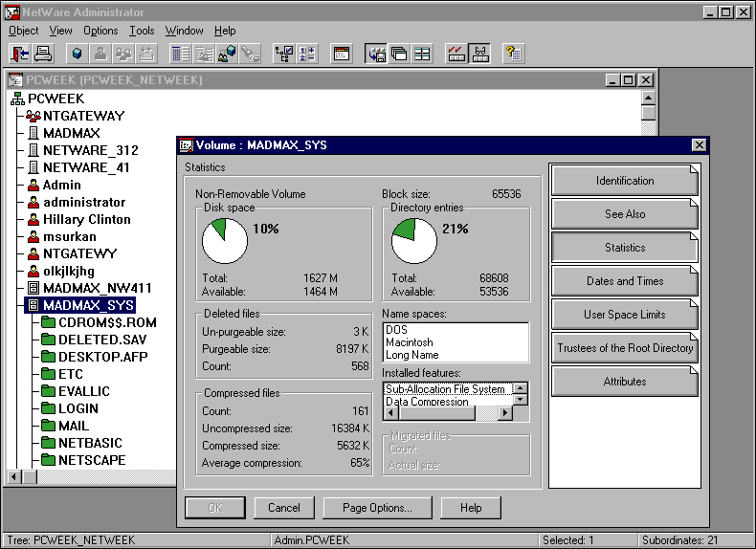This screenshot has width=756, height=549.
Task: Click the Exit door toolbar icon
Action: point(20,54)
